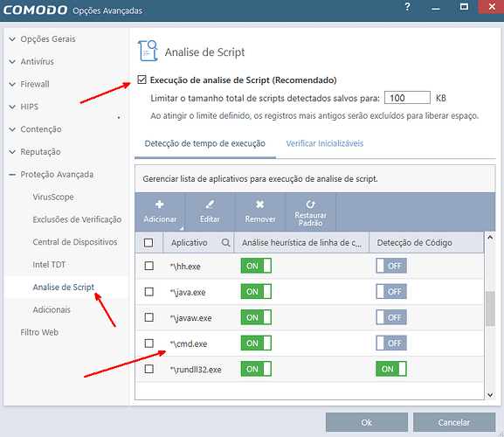Select Analise de Script in sidebar
504x437 pixels.
pos(63,287)
